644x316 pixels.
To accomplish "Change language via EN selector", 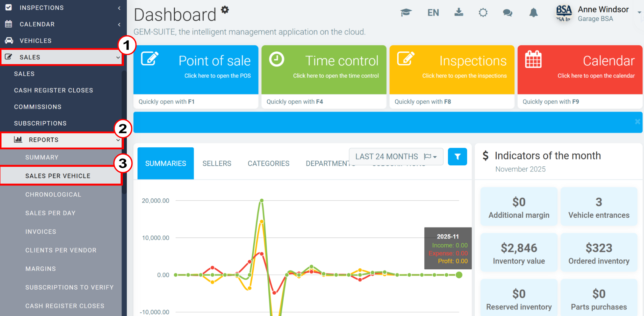I will pos(433,12).
